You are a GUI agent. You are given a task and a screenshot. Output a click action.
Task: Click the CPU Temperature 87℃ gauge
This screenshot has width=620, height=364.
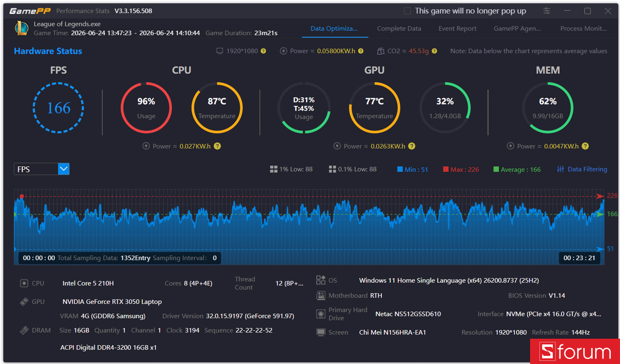click(217, 108)
